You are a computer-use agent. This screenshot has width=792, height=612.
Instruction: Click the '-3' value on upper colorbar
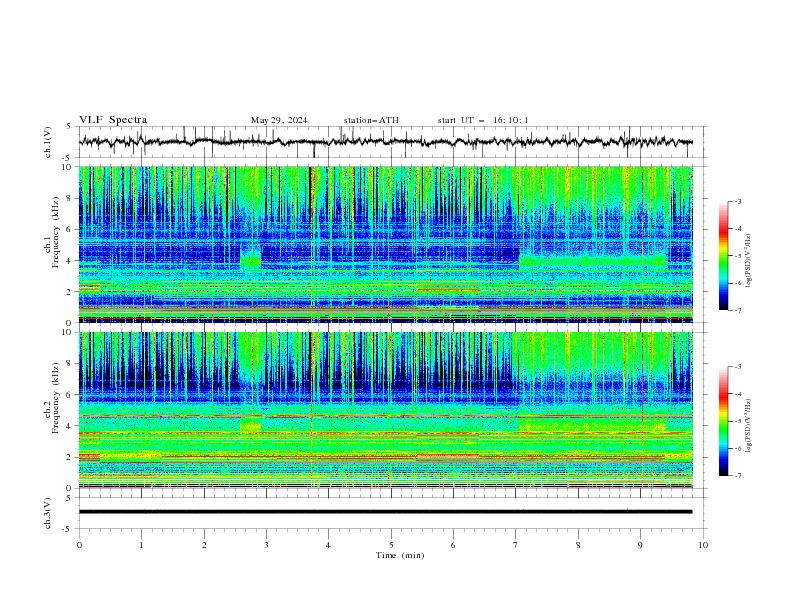pos(738,201)
